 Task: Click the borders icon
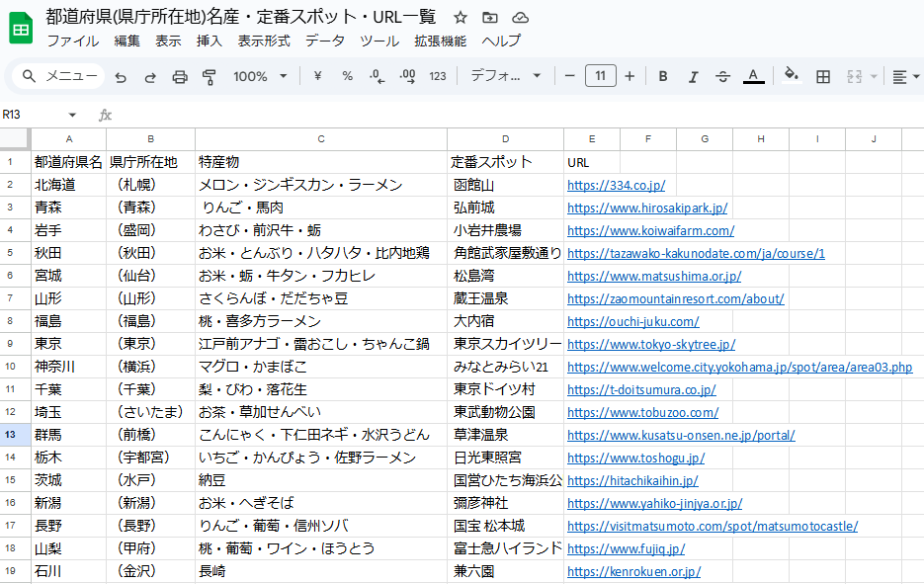[x=822, y=75]
